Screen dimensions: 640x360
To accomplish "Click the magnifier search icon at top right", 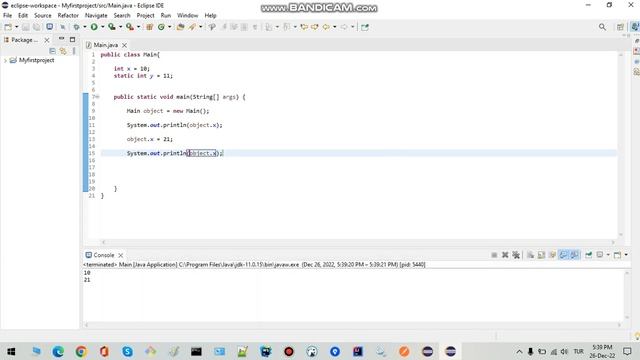I will (602, 27).
